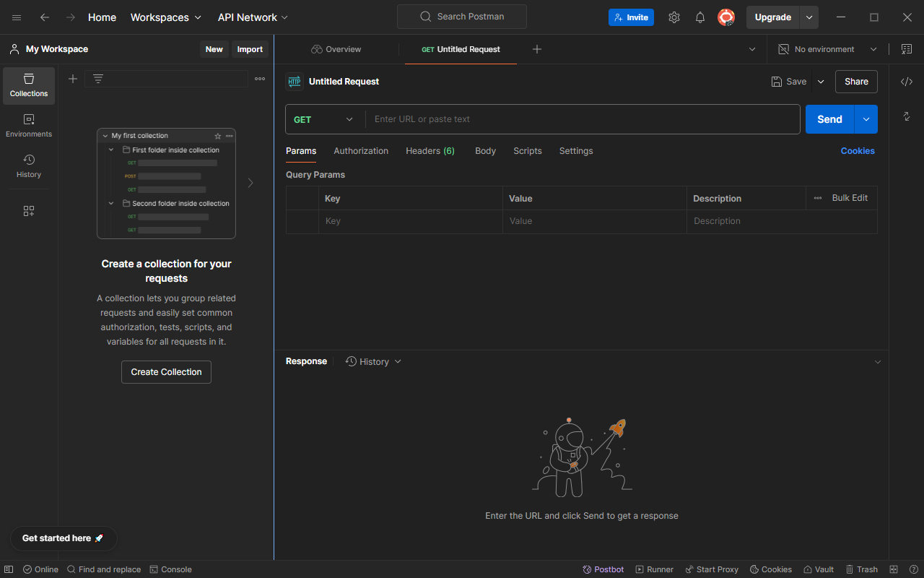924x578 pixels.
Task: Open the Console
Action: [170, 569]
